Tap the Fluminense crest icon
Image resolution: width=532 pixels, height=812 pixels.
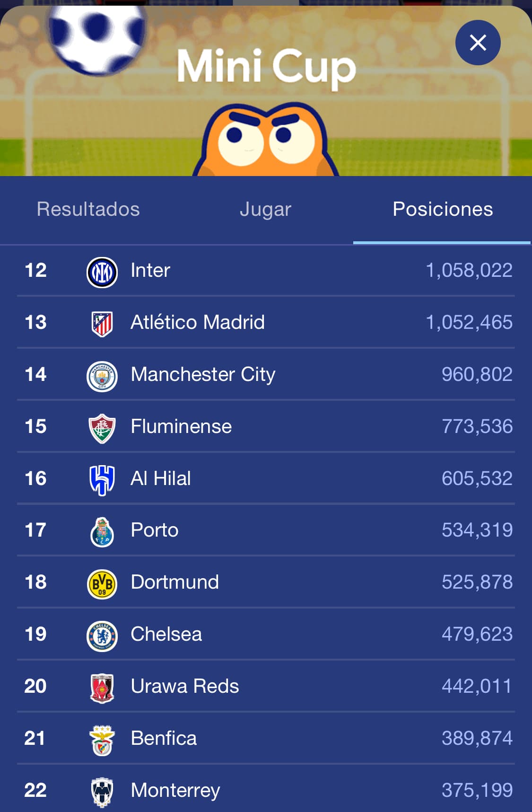click(x=102, y=428)
